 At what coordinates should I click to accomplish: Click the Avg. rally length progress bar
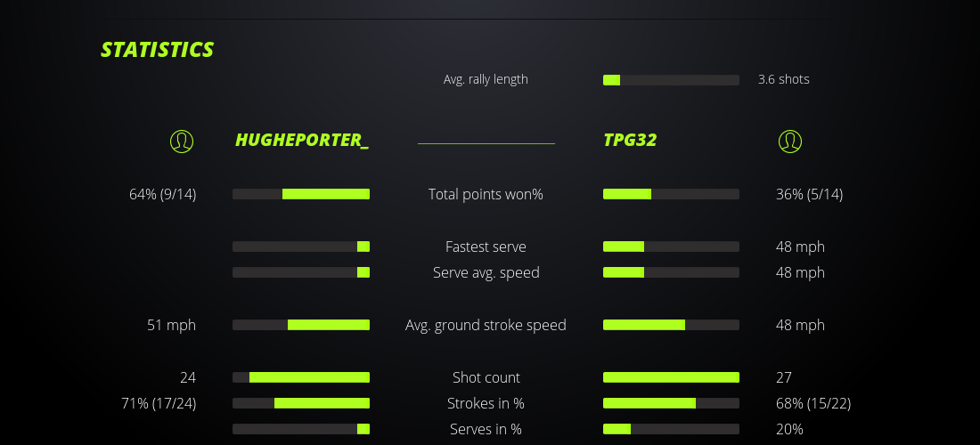click(671, 80)
